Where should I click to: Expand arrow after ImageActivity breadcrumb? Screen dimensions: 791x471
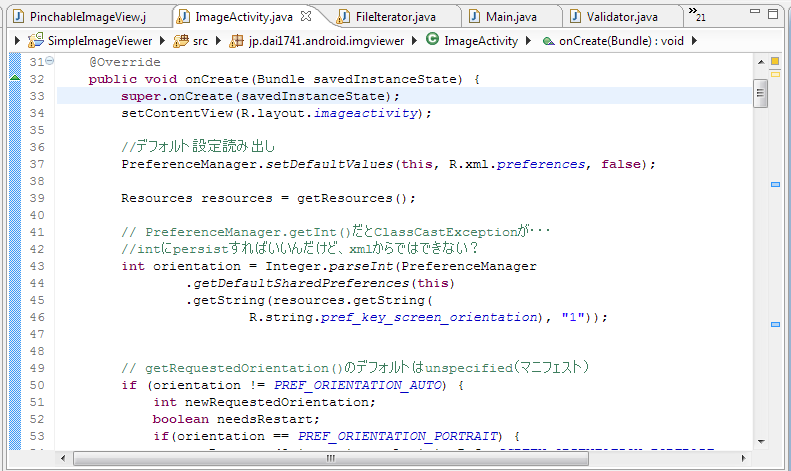(x=528, y=40)
